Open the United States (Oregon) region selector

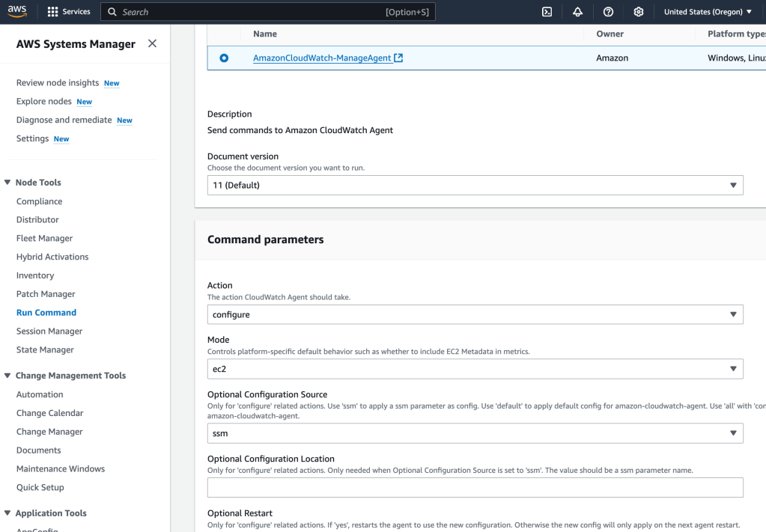(x=708, y=12)
